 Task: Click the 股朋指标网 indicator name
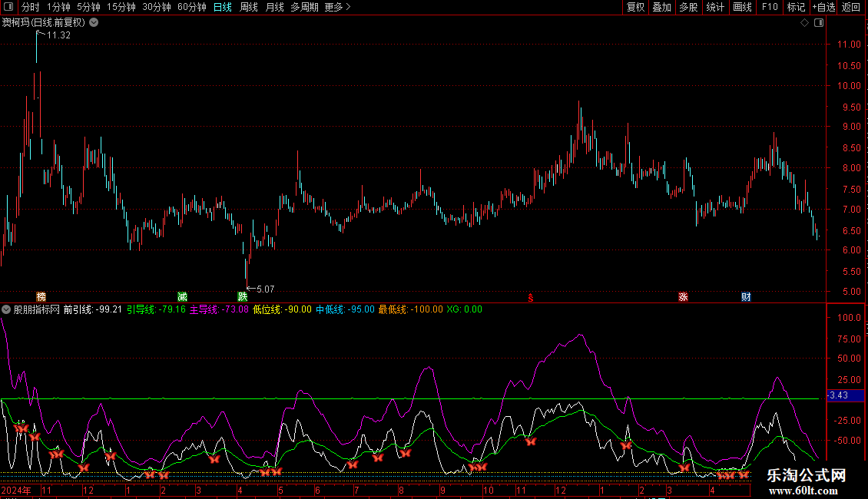[x=37, y=310]
